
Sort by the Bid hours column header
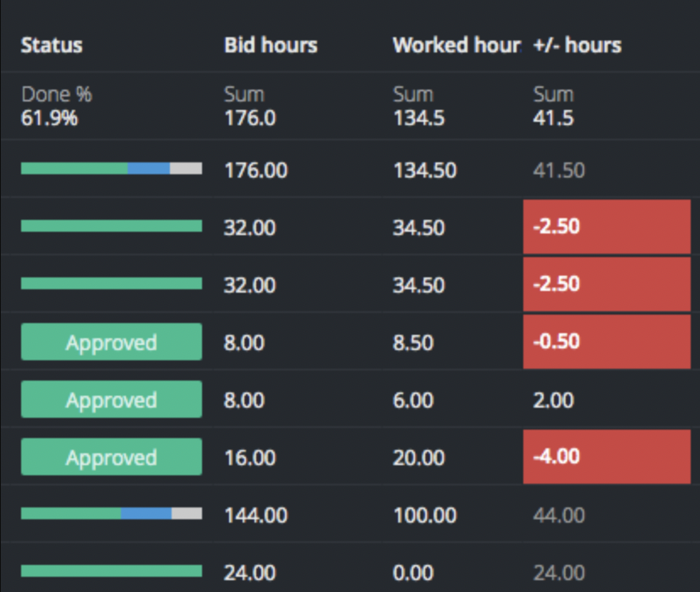coord(271,45)
